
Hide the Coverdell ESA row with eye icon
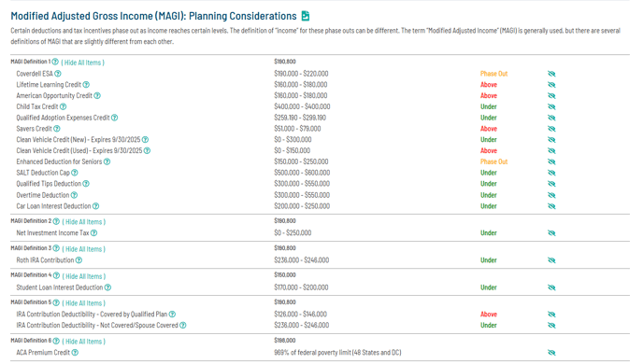tap(551, 74)
